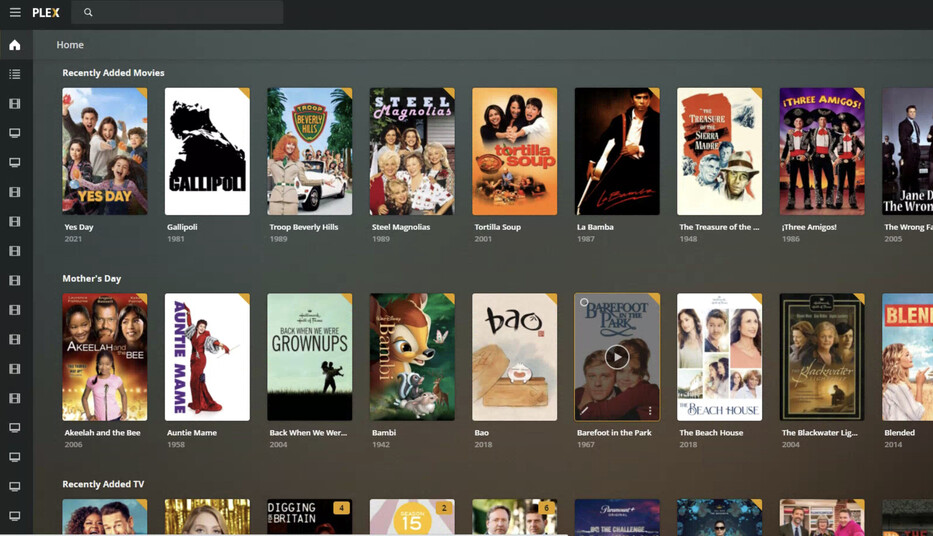Click the Home breadcrumb heading
Viewport: 933px width, 536px height.
[70, 45]
